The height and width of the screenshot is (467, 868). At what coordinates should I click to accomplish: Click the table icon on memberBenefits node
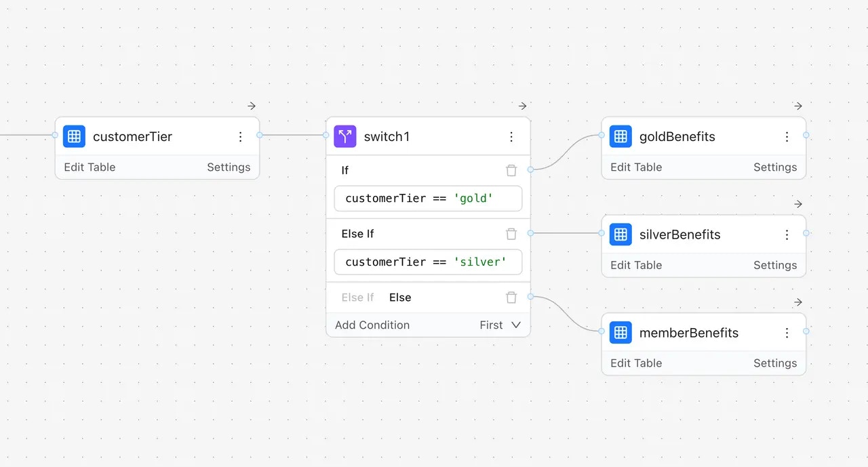[x=620, y=333]
